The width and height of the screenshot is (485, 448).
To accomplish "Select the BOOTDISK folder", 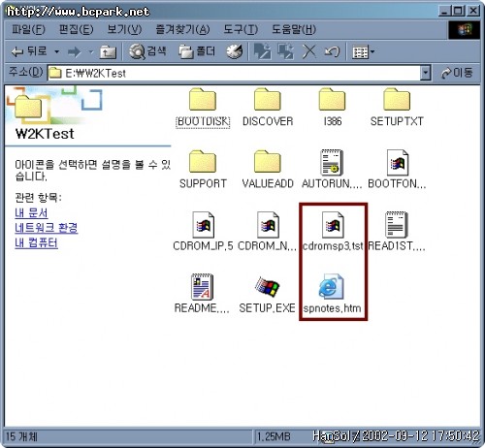I will click(203, 108).
